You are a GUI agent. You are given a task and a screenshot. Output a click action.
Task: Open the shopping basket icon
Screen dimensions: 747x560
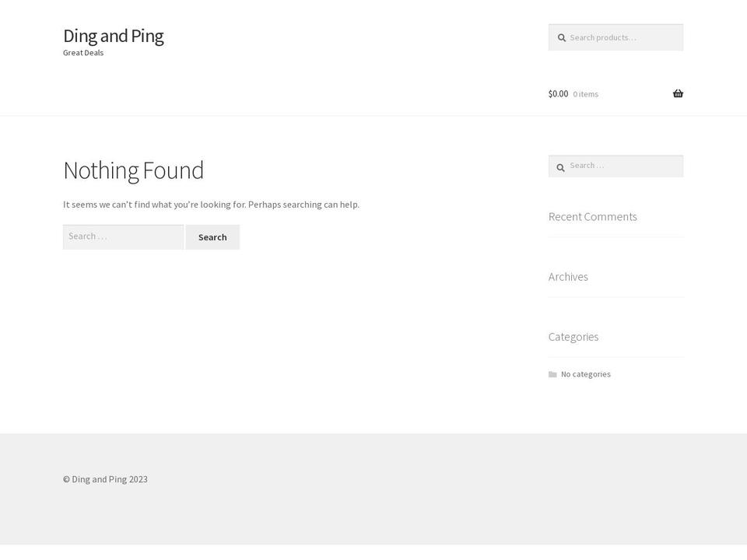click(678, 94)
